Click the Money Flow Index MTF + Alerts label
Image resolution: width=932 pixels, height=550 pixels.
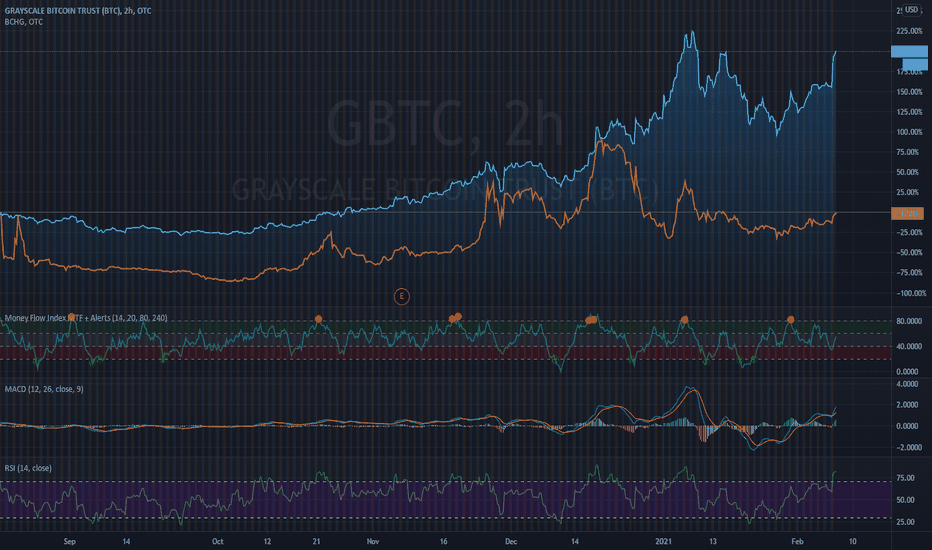point(86,318)
